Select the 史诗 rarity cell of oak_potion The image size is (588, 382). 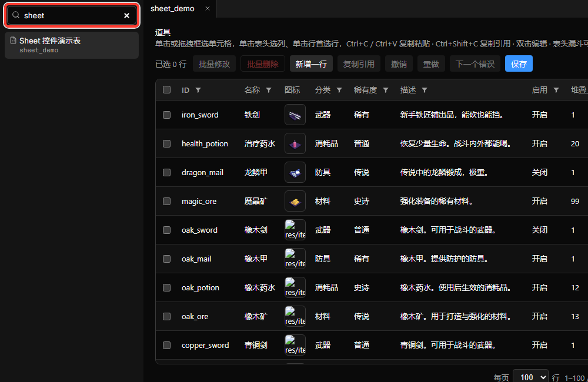coord(362,287)
